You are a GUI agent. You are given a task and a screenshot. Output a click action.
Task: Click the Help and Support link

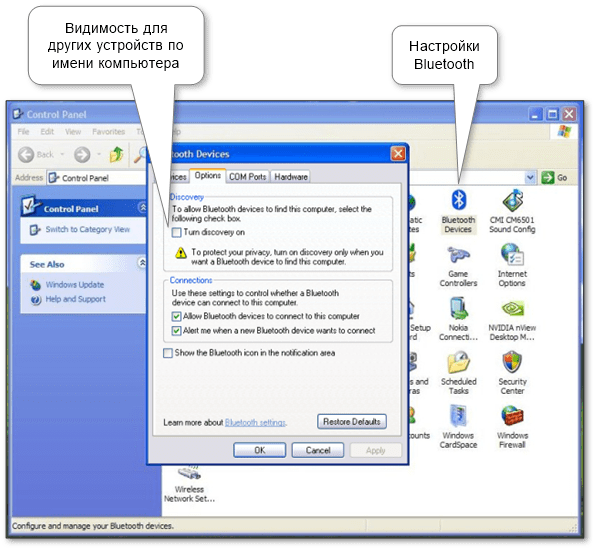[76, 299]
